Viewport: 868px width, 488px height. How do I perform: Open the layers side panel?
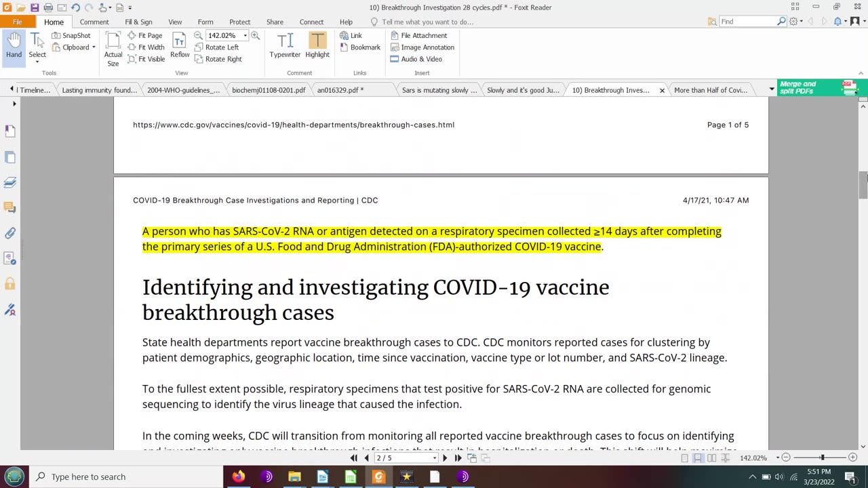click(10, 182)
